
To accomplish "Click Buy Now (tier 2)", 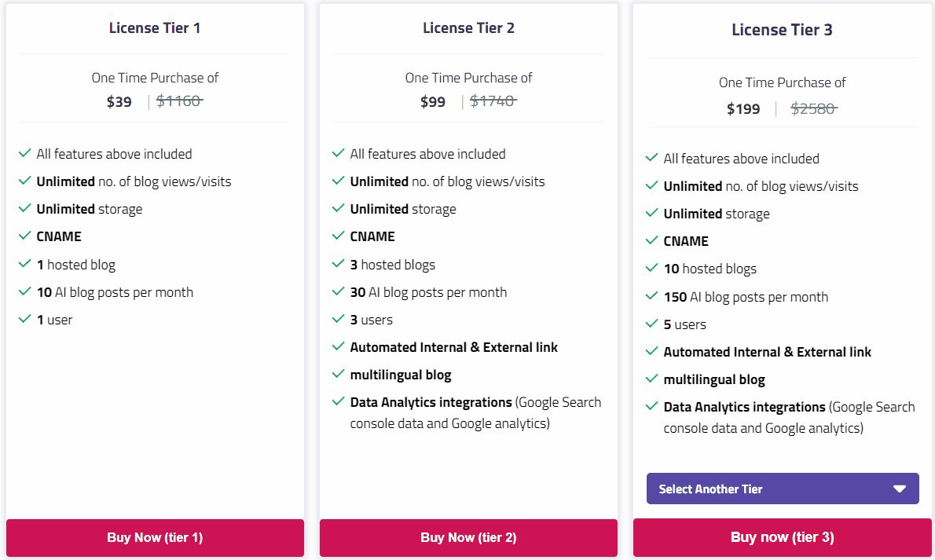I will [468, 538].
